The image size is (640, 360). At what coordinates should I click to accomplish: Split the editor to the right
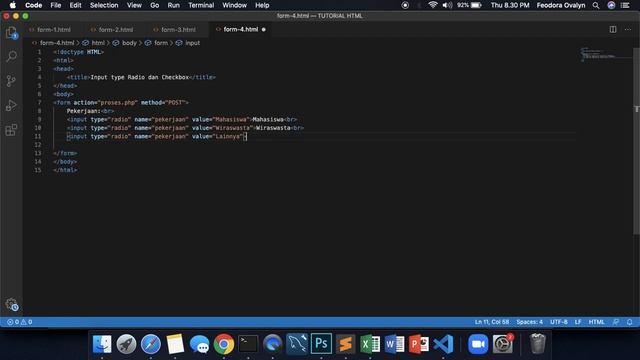point(613,29)
